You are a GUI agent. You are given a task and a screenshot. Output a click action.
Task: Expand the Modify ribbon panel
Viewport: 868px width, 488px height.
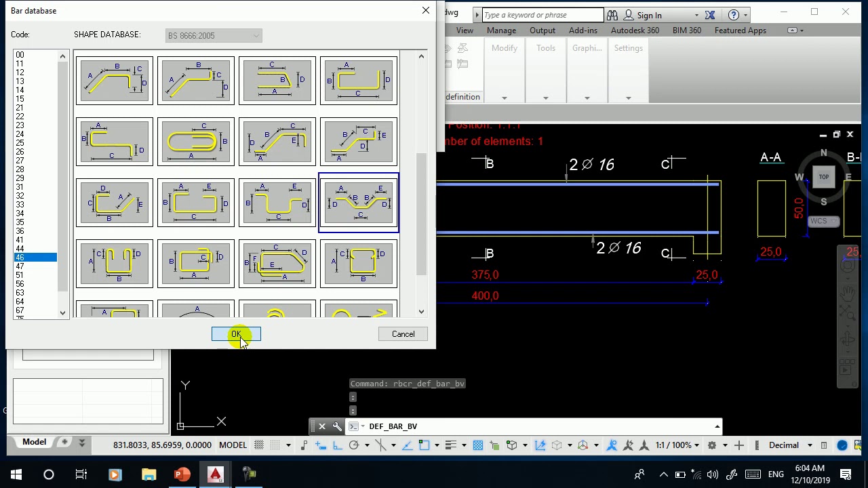504,98
